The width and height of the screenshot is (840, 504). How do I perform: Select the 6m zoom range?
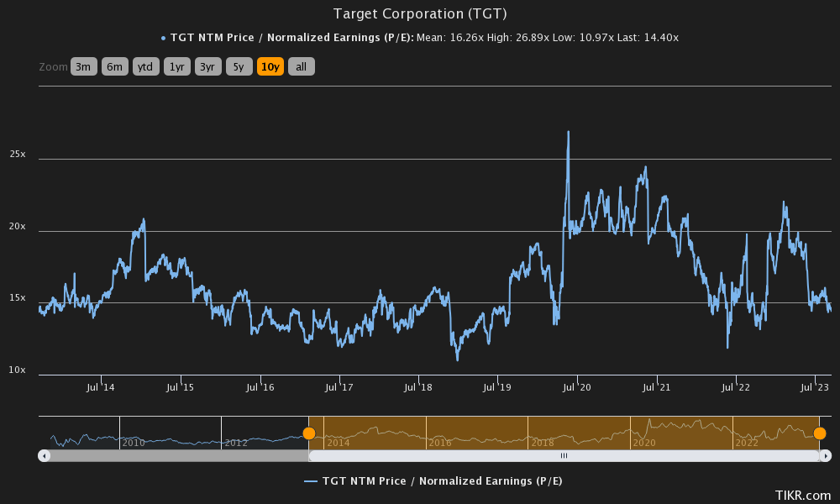(x=114, y=66)
